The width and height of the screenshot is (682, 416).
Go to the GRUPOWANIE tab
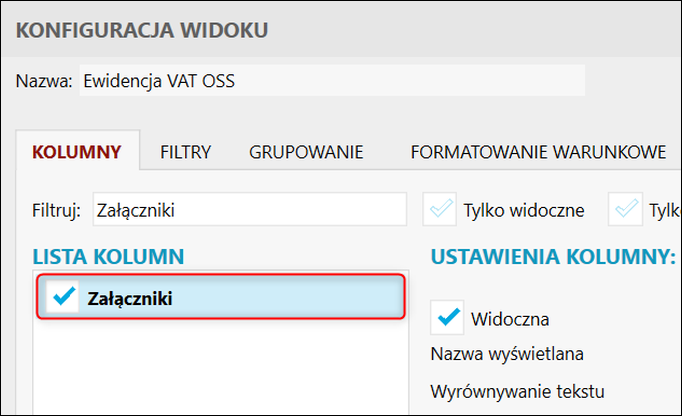tap(305, 152)
